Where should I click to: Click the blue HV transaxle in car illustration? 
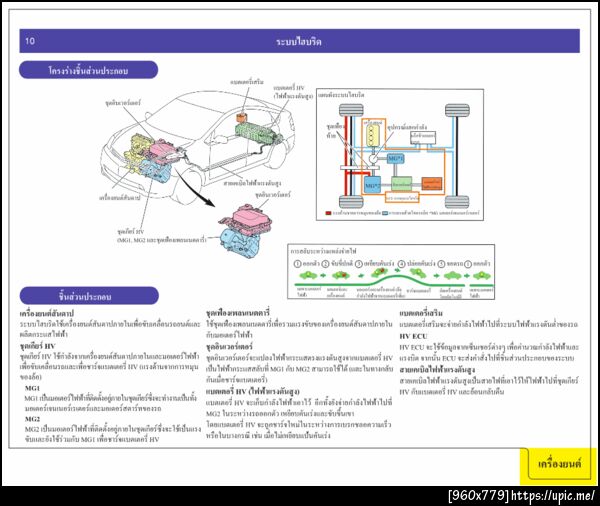coord(155,171)
